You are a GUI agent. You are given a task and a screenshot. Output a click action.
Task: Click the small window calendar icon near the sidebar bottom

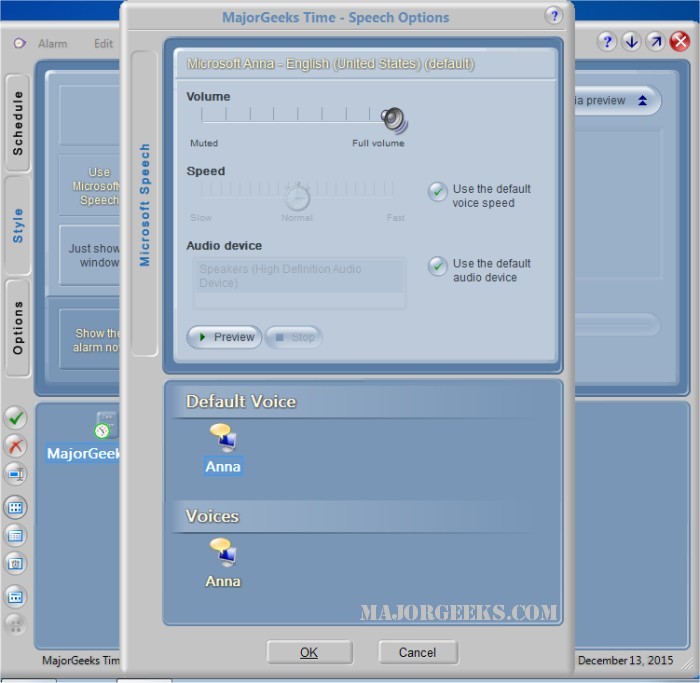pos(16,597)
